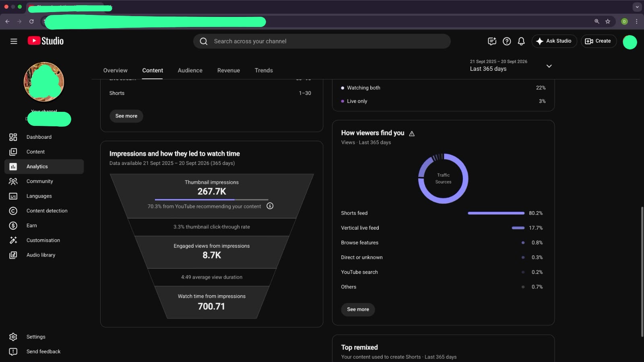Open the help question mark icon

pos(507,41)
